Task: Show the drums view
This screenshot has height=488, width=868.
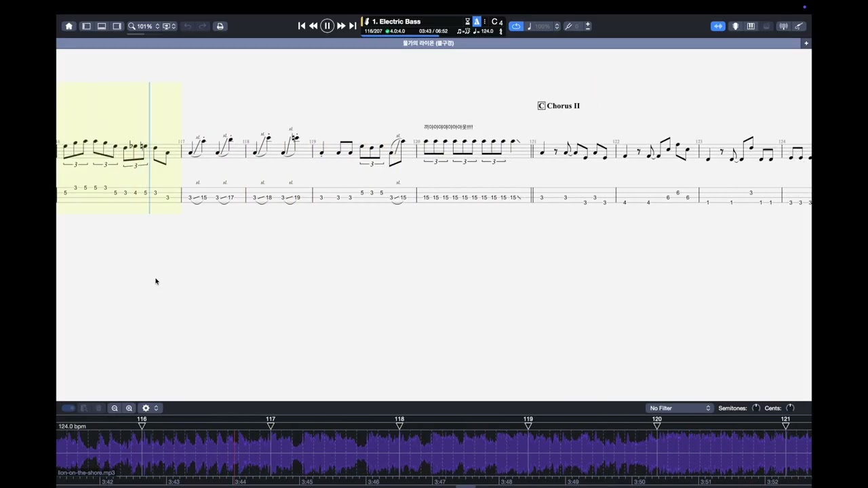Action: point(766,26)
